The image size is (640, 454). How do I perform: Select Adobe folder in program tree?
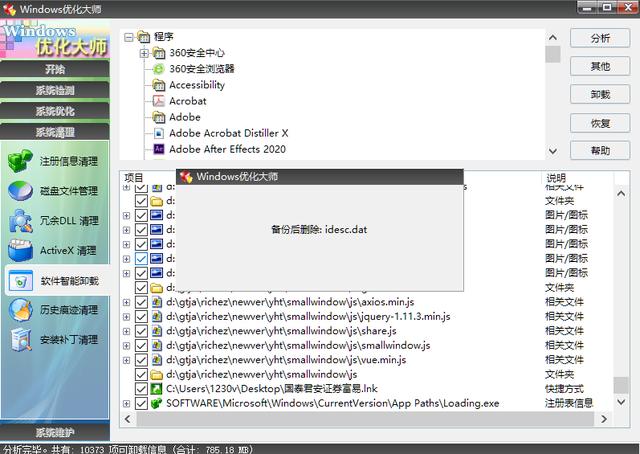[x=185, y=117]
